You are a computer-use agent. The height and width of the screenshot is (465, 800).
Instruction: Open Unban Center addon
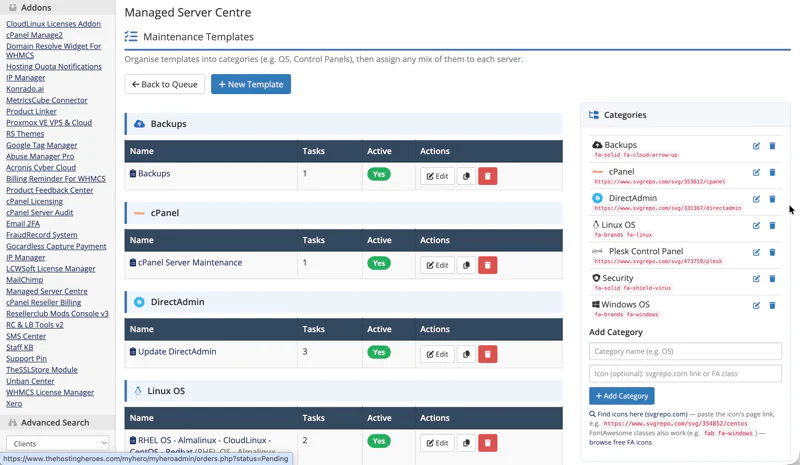pos(30,381)
